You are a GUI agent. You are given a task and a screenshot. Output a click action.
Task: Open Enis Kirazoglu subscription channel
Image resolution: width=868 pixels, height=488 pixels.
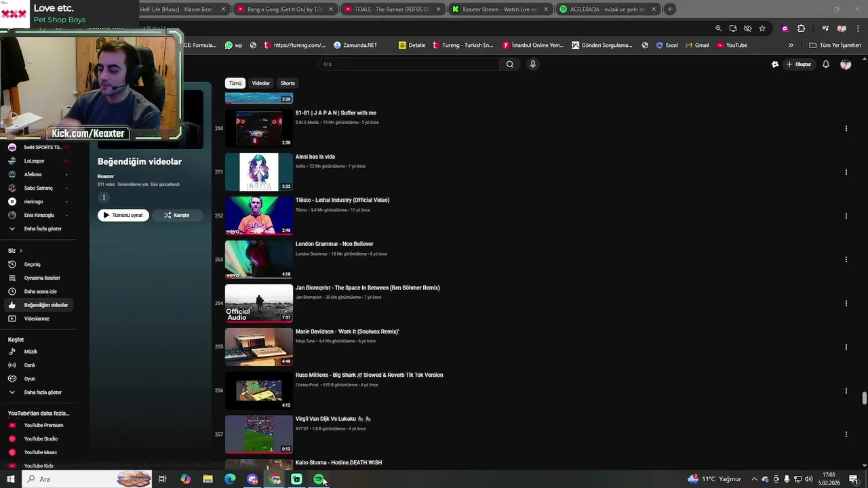pyautogui.click(x=39, y=215)
